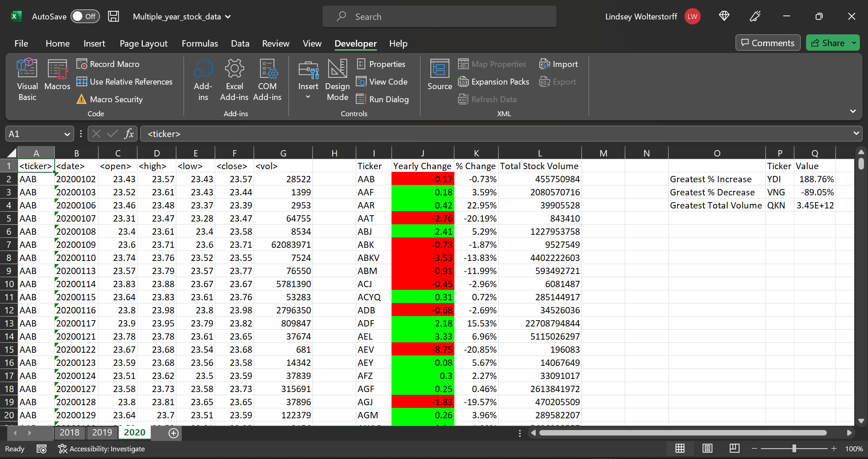Switch to the Home tab
868x459 pixels.
coord(57,43)
